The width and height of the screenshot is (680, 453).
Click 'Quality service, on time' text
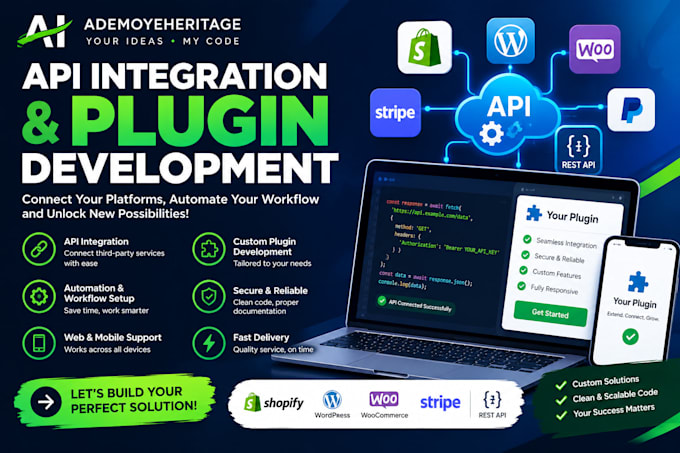[273, 350]
